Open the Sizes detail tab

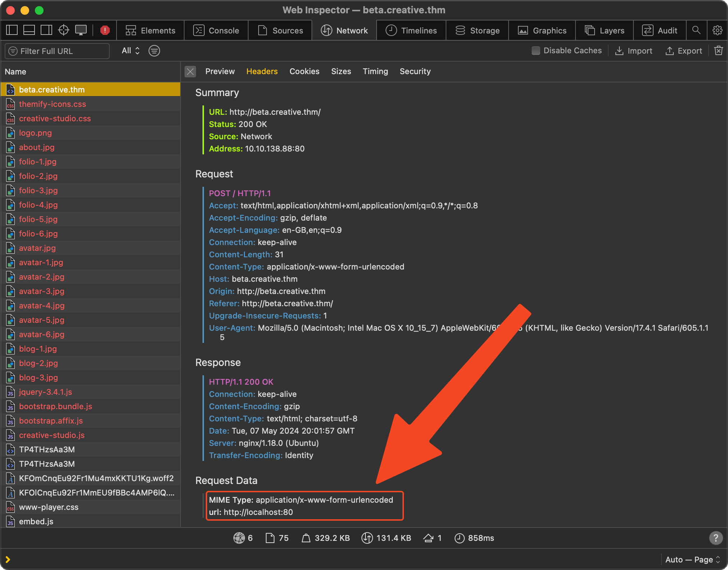coord(341,71)
